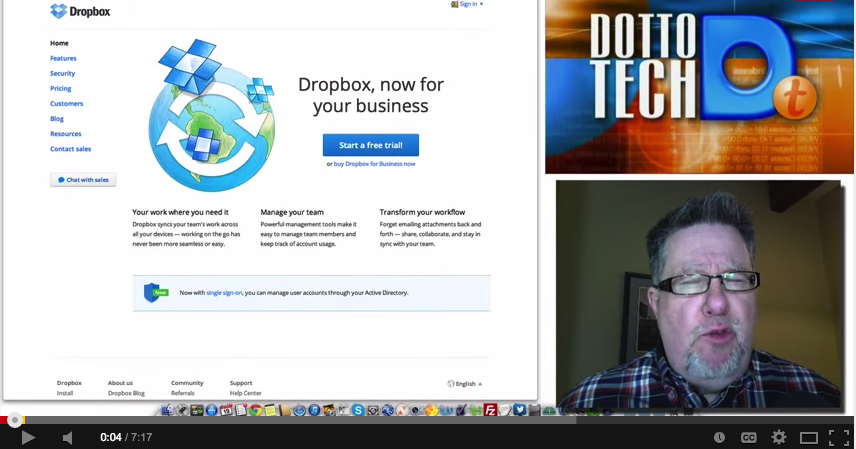Screen dimensions: 856x449
Task: Click Manage your team heading
Action: [292, 212]
